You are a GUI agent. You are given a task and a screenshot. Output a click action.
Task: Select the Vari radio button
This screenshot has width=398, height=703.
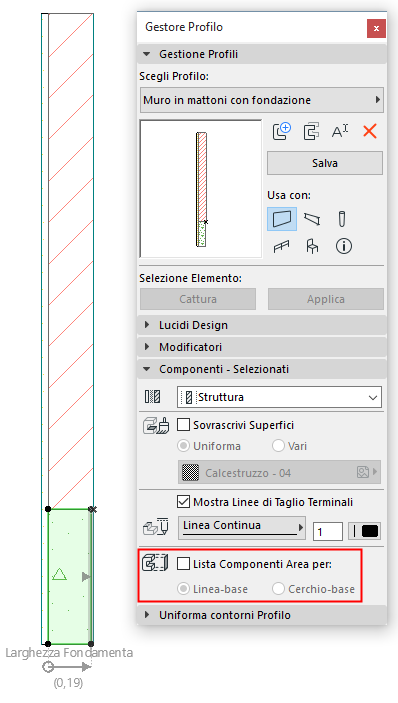[x=278, y=446]
